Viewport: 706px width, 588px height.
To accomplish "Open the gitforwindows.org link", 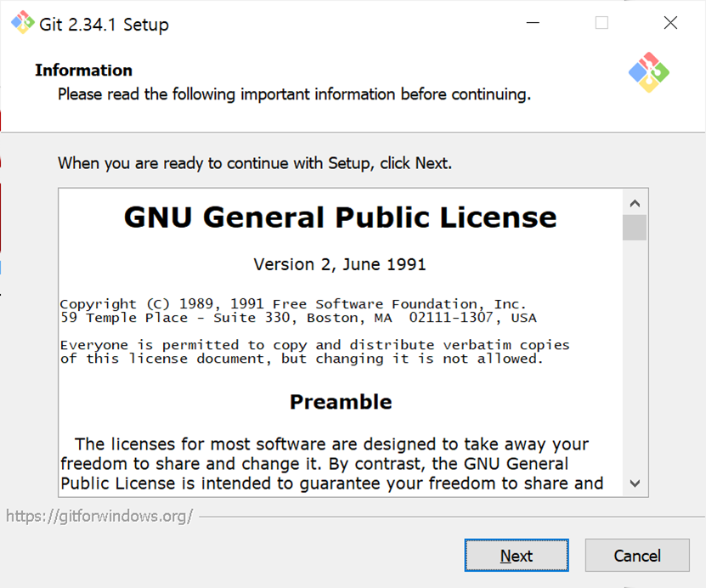I will click(x=99, y=516).
